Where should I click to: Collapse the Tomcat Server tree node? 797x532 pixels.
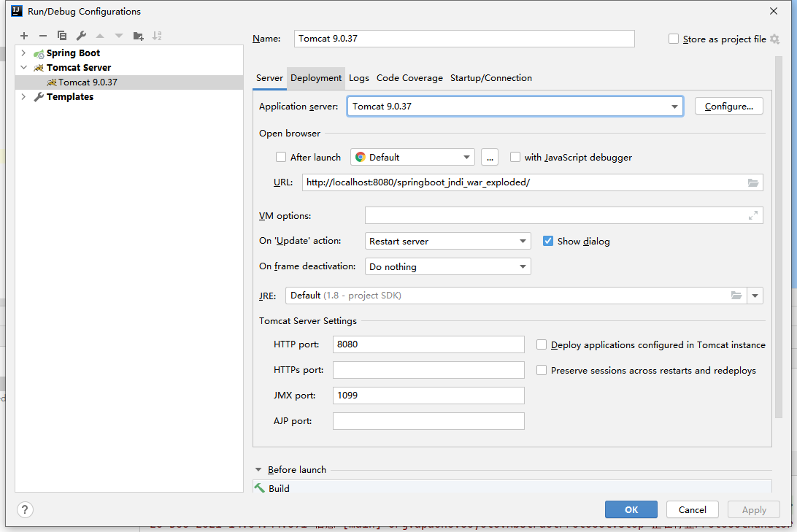(x=23, y=67)
